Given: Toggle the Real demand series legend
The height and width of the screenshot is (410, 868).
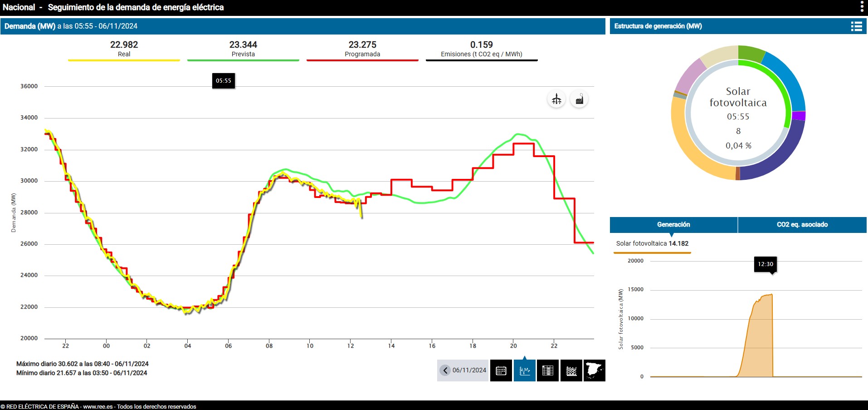Looking at the screenshot, I should (124, 50).
